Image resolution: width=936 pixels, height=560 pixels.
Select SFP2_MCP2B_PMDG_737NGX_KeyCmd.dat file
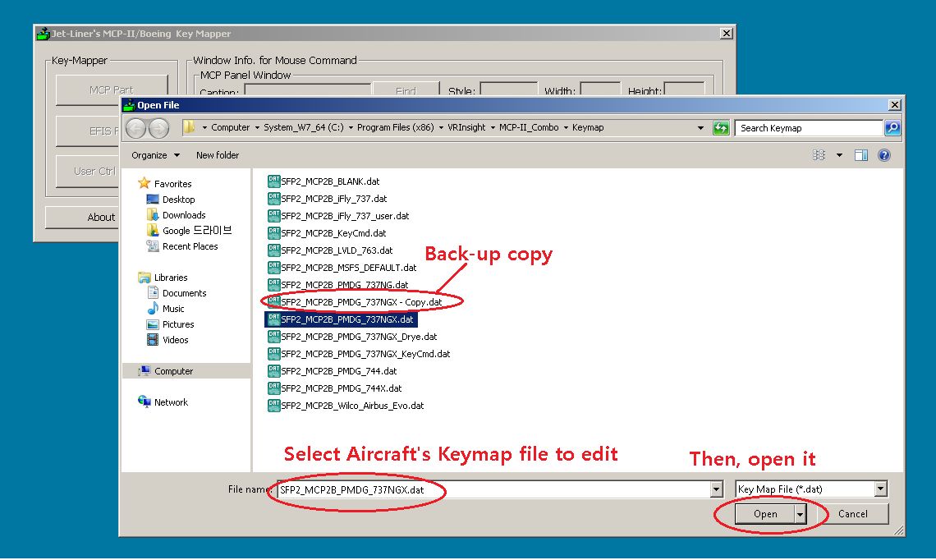point(359,354)
